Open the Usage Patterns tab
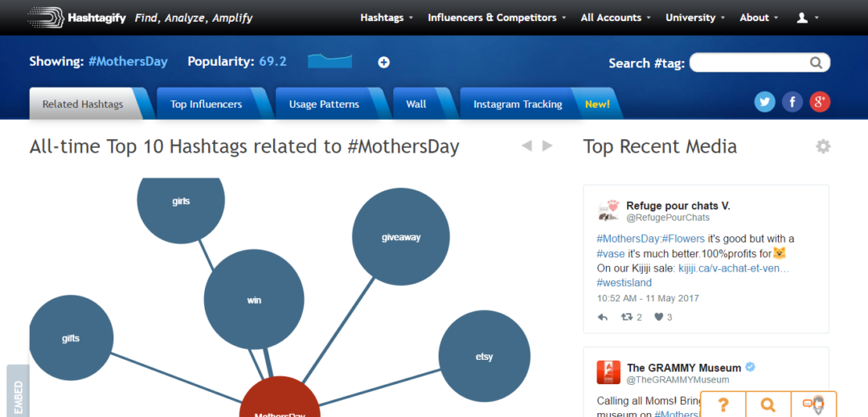 tap(324, 104)
